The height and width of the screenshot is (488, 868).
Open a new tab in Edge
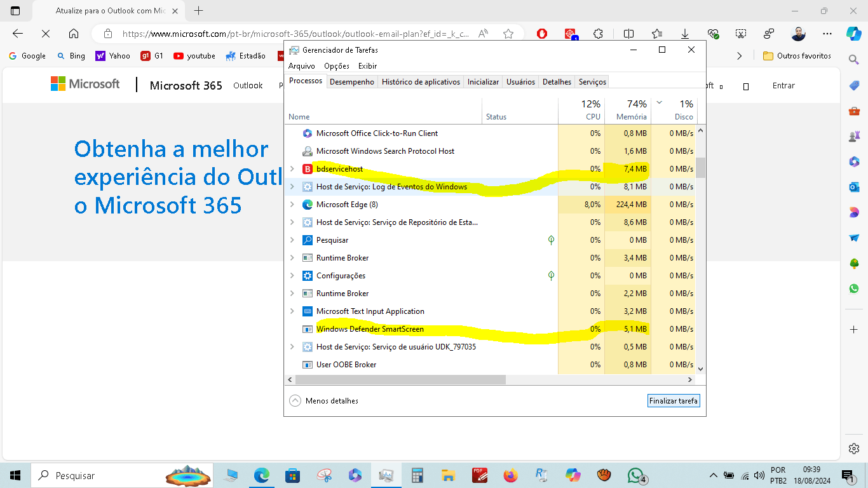pyautogui.click(x=198, y=11)
